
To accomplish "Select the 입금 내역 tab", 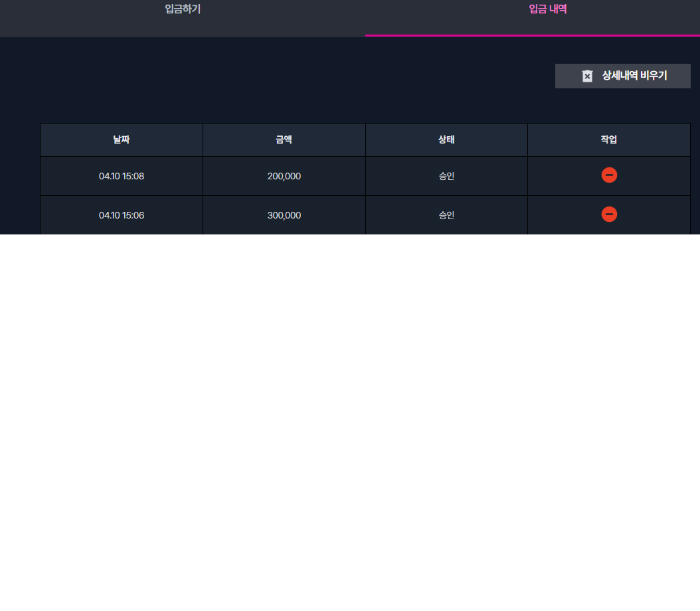I will coord(548,9).
